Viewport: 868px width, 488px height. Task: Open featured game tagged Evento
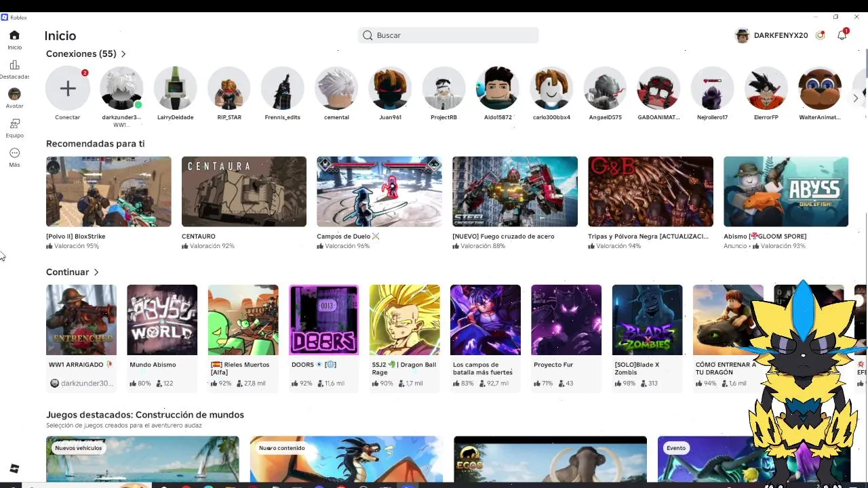coord(705,459)
